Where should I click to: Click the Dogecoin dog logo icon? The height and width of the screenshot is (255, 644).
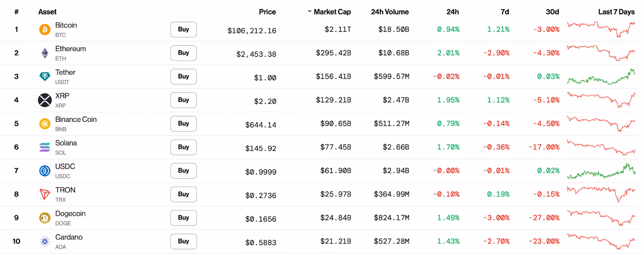pyautogui.click(x=45, y=218)
